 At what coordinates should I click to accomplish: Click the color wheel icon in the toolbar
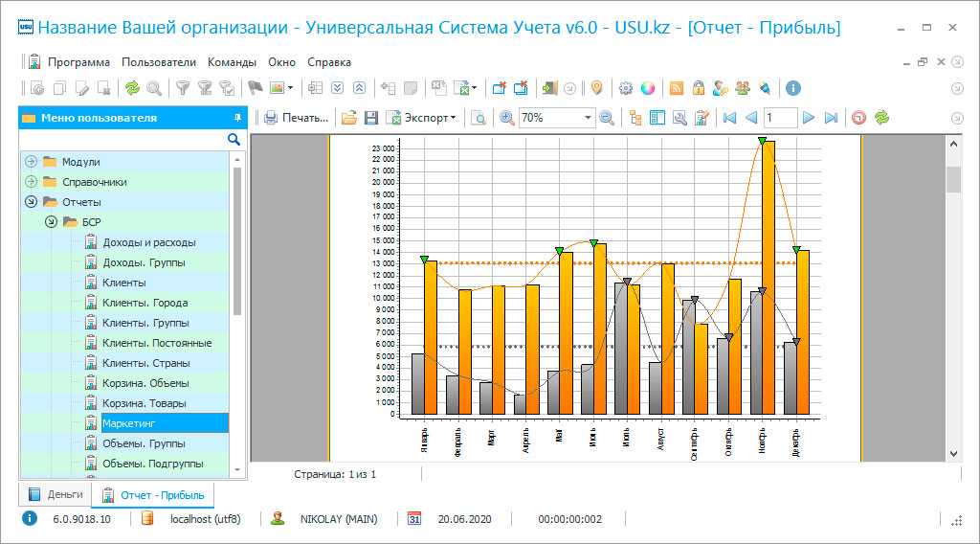(x=648, y=88)
